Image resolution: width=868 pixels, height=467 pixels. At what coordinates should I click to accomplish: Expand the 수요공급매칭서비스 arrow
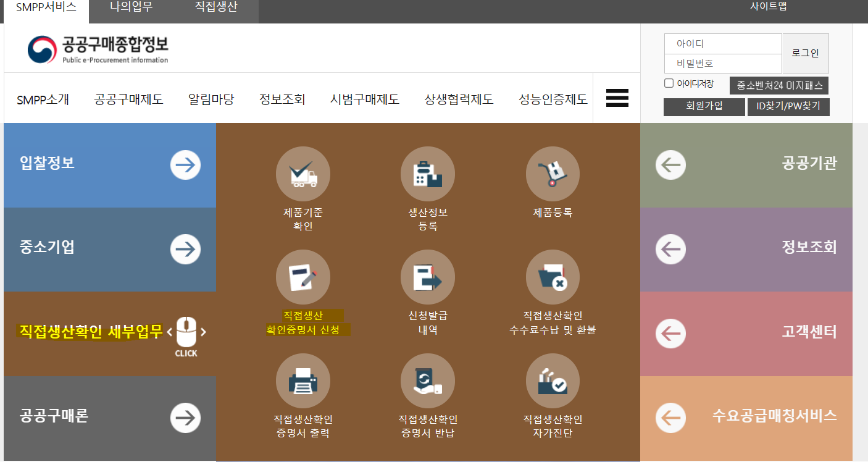coord(670,418)
